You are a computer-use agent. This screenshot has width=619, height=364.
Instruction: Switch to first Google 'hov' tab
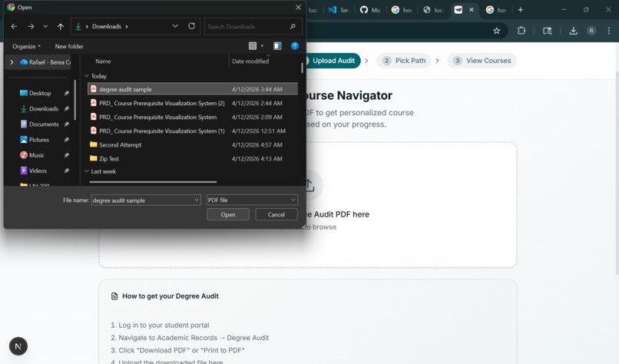[x=402, y=10]
